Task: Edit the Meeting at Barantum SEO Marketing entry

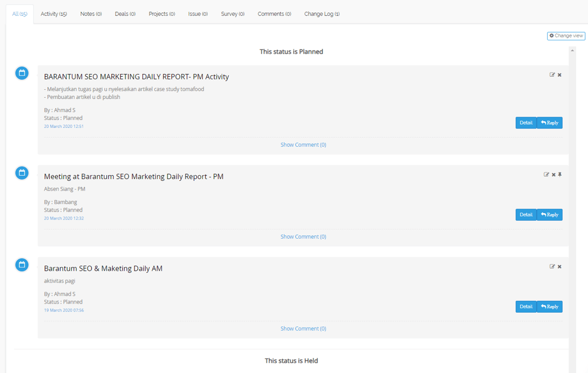Action: click(546, 175)
